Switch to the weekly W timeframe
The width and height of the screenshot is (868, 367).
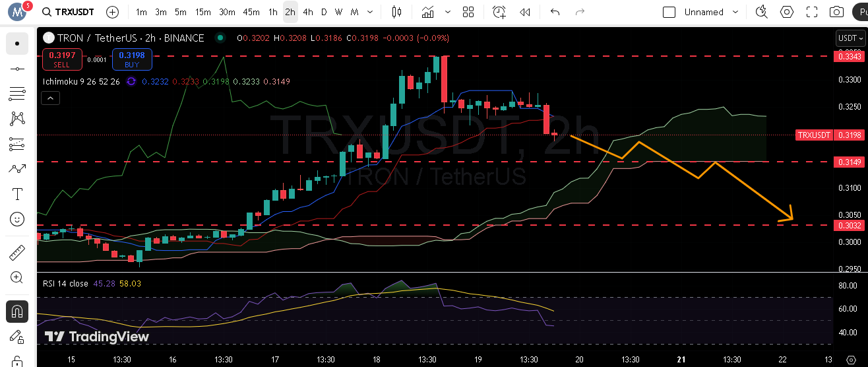pos(338,12)
